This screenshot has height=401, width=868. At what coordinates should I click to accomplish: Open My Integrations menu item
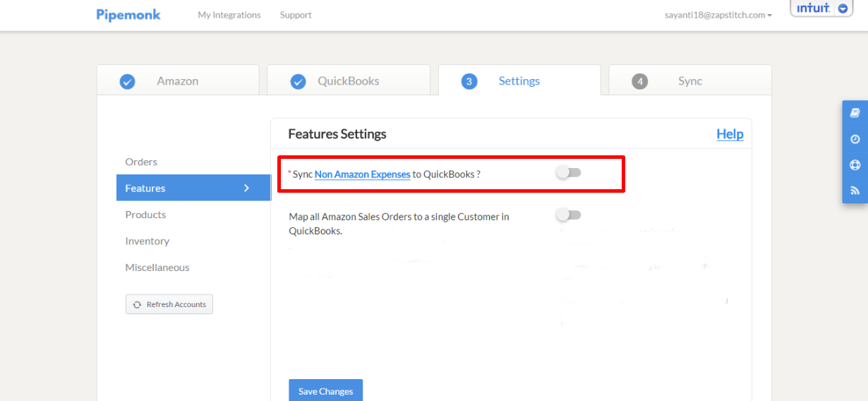point(229,15)
